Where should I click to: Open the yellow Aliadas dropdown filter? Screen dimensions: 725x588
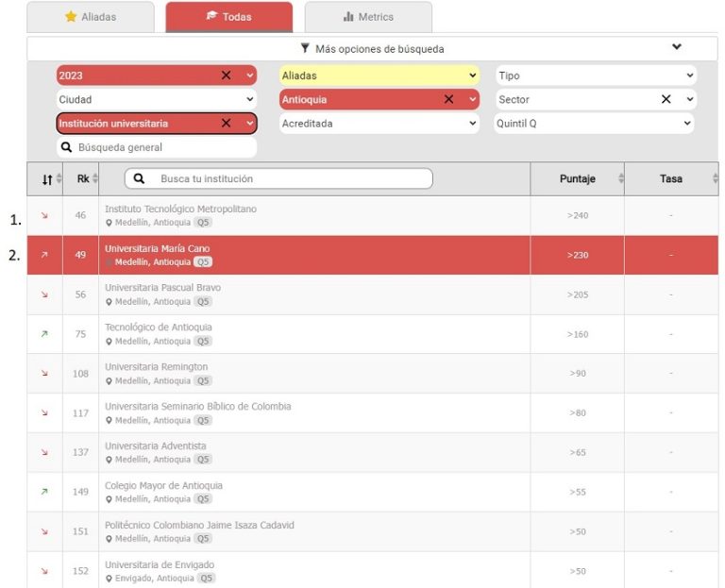pyautogui.click(x=379, y=76)
